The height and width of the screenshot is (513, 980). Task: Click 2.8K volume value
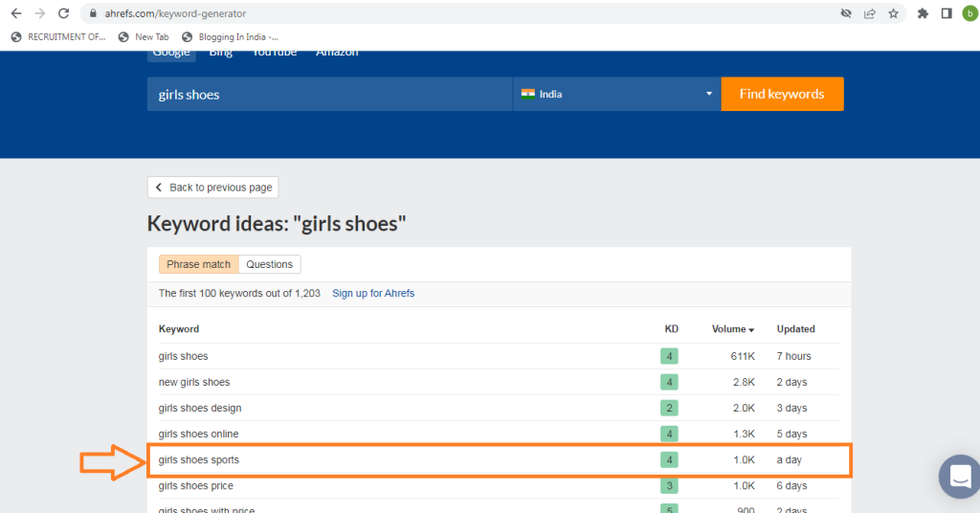pyautogui.click(x=744, y=383)
